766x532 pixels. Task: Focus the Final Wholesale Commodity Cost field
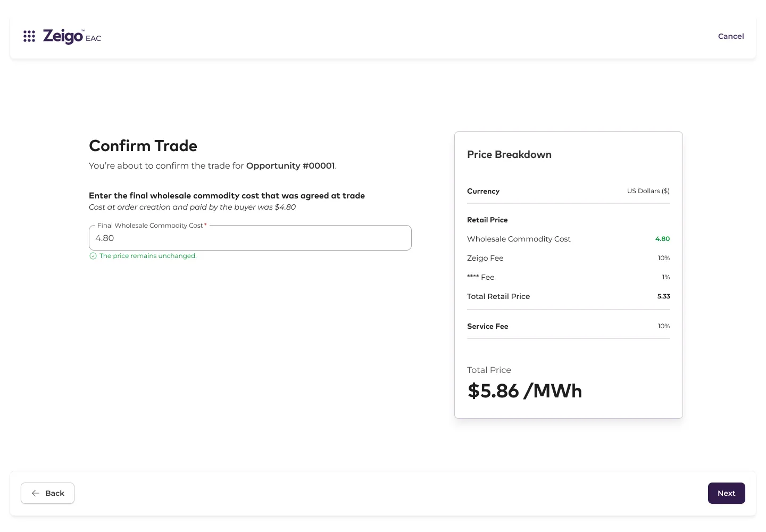tap(250, 238)
